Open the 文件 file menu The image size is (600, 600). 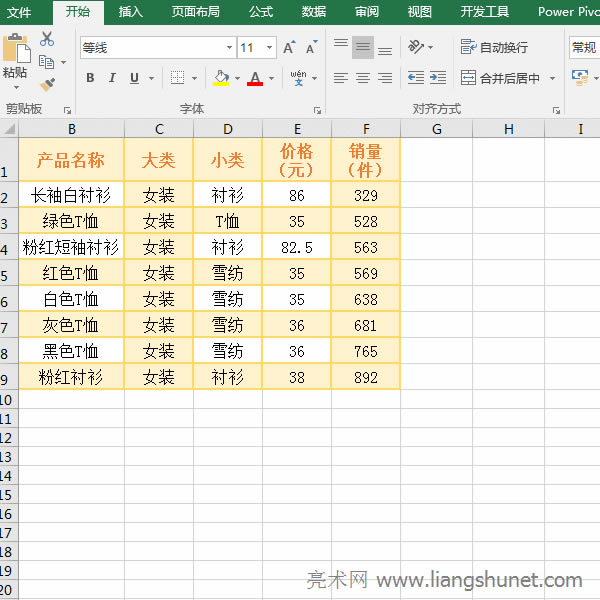pyautogui.click(x=20, y=12)
